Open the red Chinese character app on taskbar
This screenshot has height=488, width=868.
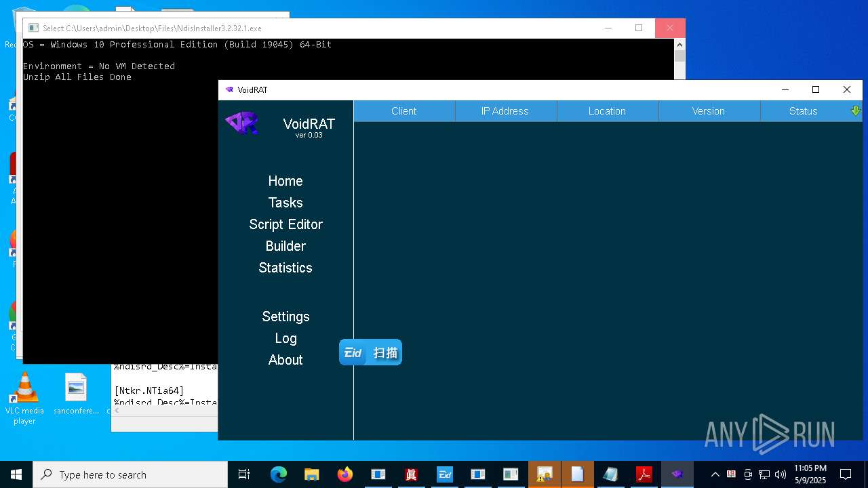tap(412, 474)
